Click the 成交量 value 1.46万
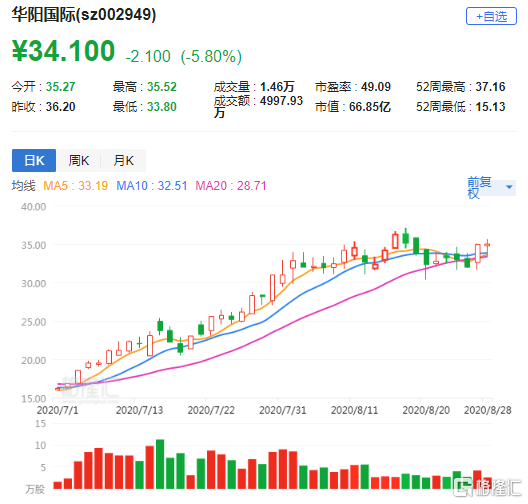Viewport: 528px width, 504px height. (277, 87)
